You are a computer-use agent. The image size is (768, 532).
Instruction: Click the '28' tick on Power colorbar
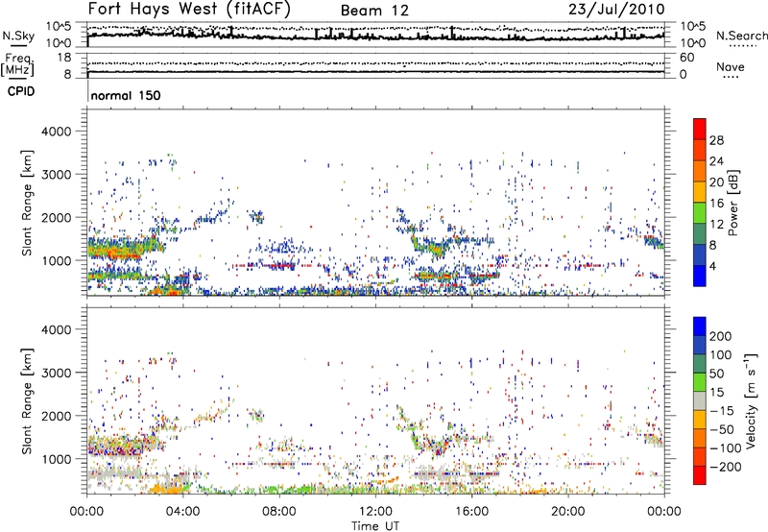click(716, 140)
